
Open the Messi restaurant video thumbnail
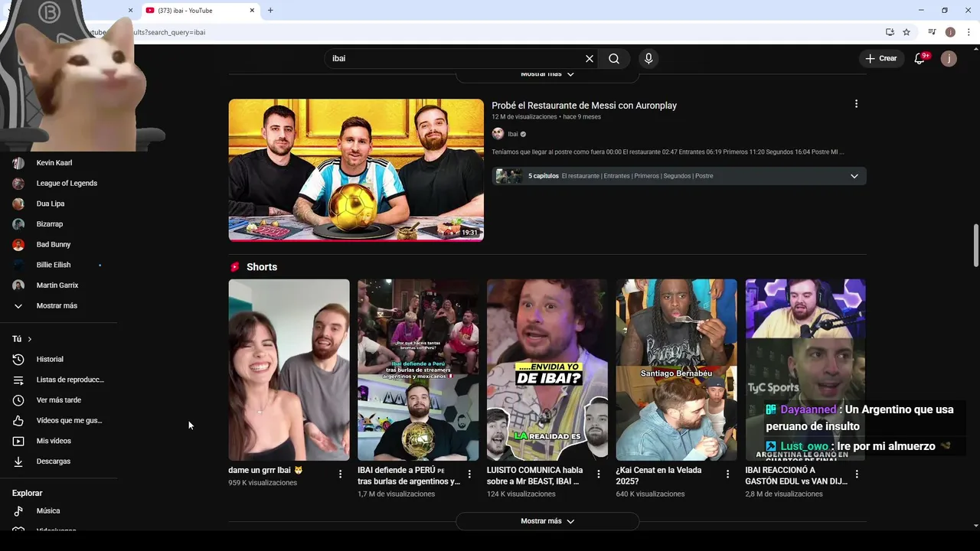coord(356,170)
